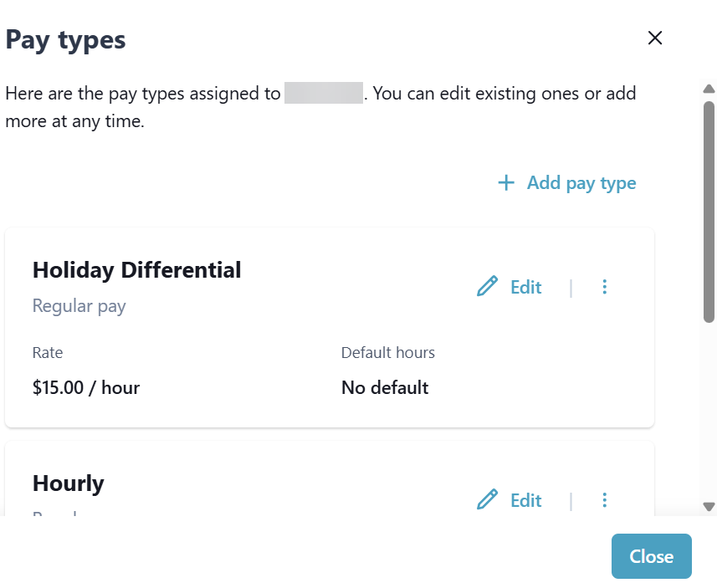Click the scrollbar down arrow
The image size is (717, 588).
click(x=709, y=506)
